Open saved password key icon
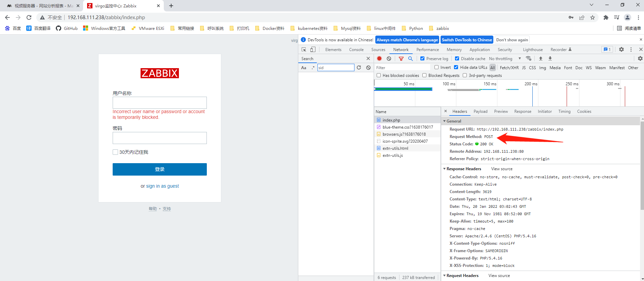The image size is (644, 281). tap(571, 17)
